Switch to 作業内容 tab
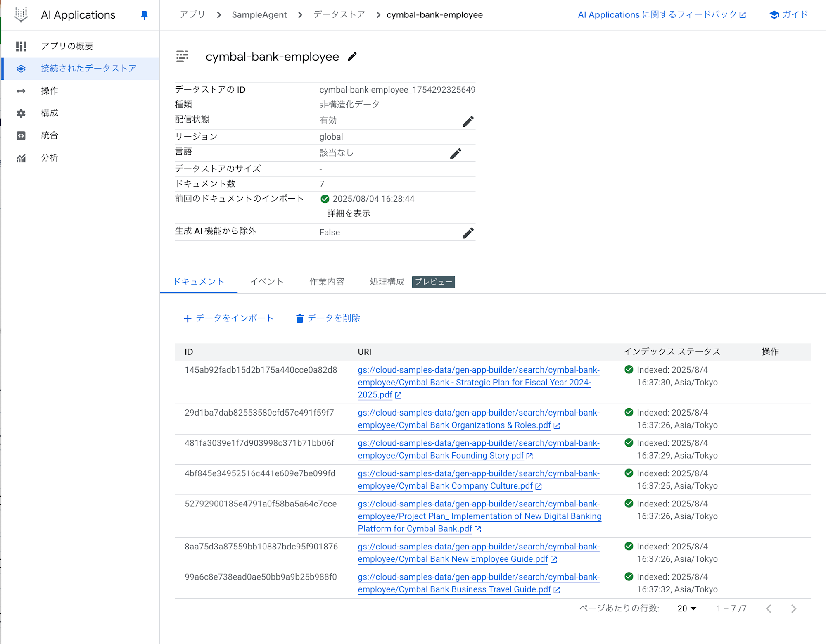The height and width of the screenshot is (644, 826). [x=327, y=282]
